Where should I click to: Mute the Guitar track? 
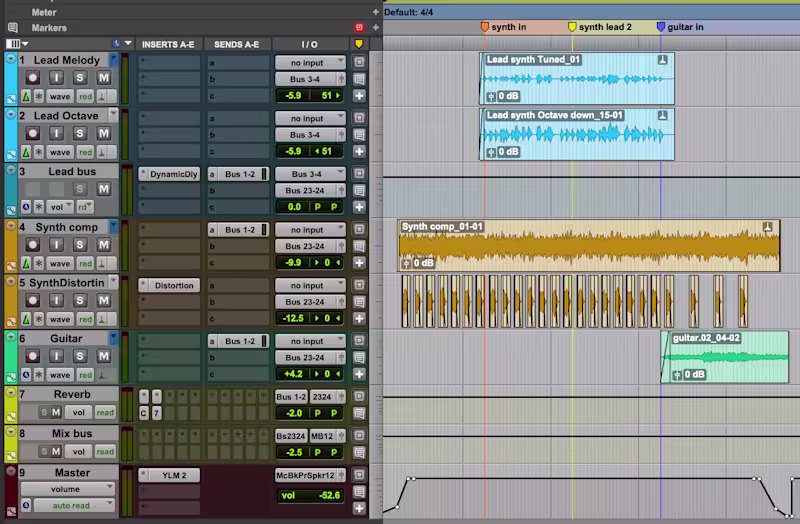(x=104, y=356)
